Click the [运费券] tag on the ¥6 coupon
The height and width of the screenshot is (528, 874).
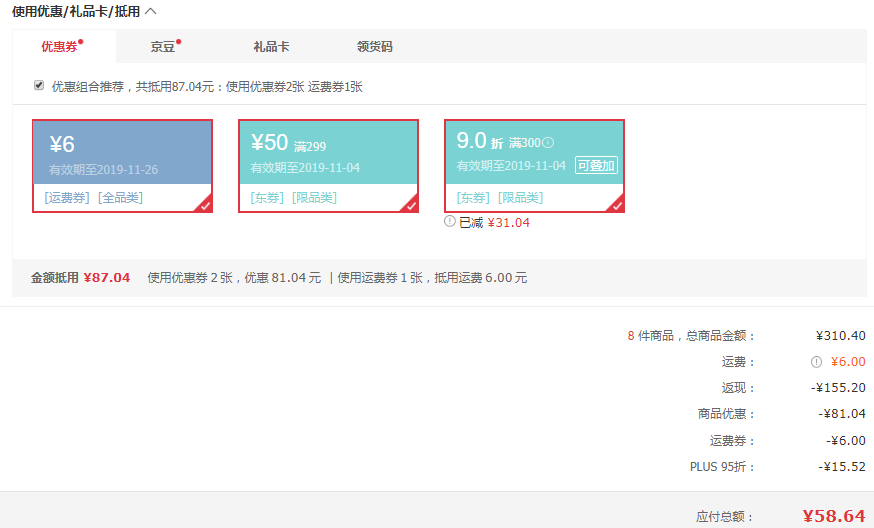(67, 197)
